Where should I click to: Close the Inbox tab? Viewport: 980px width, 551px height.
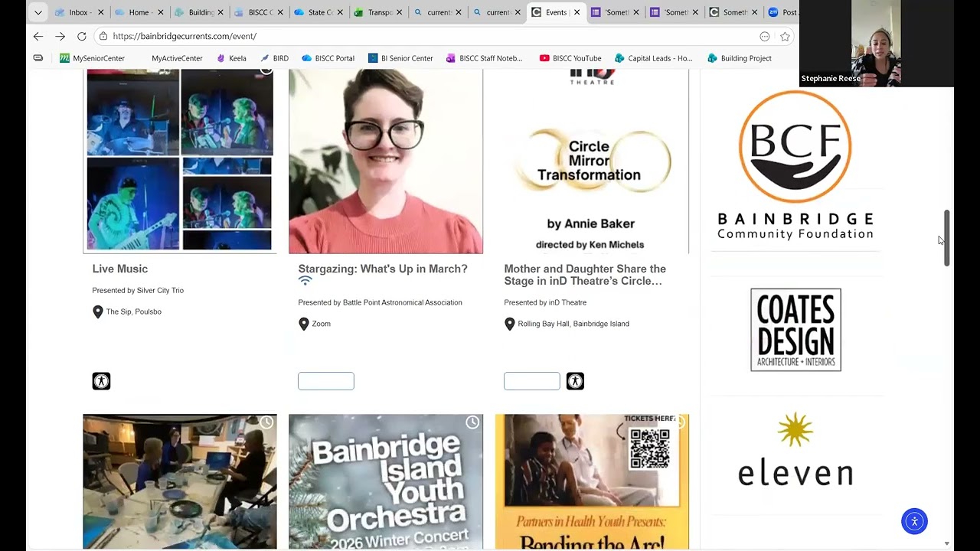(100, 12)
